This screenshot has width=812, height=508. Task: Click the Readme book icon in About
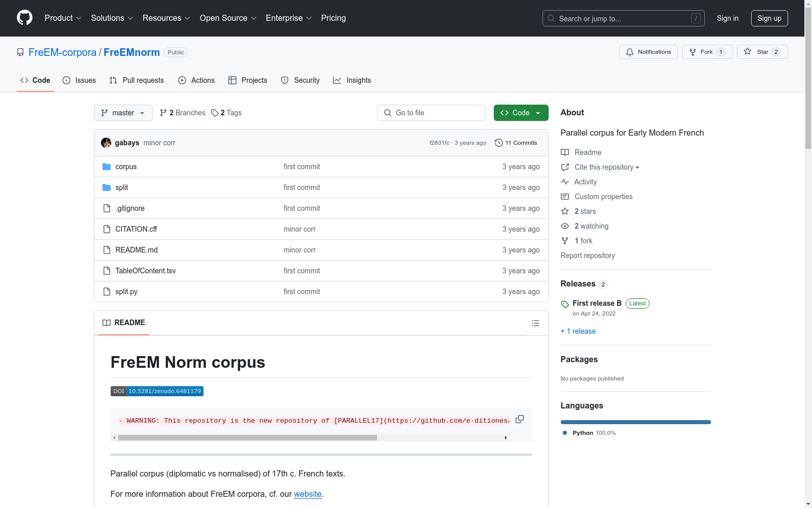pyautogui.click(x=565, y=152)
